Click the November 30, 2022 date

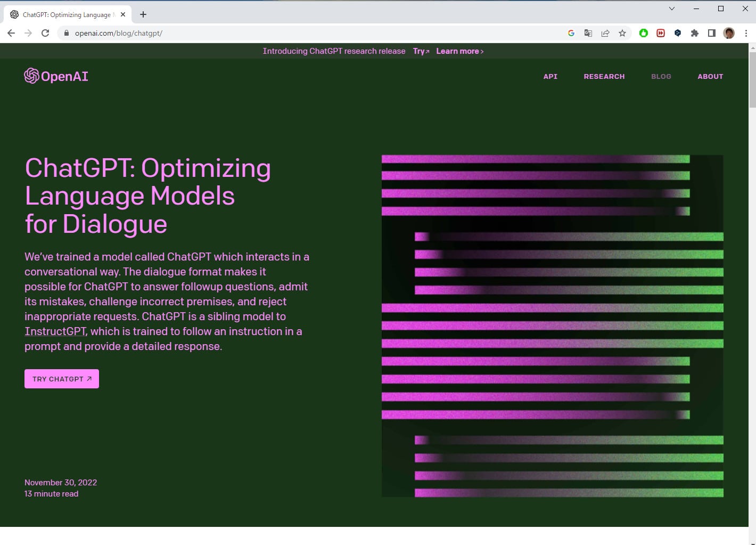(61, 482)
